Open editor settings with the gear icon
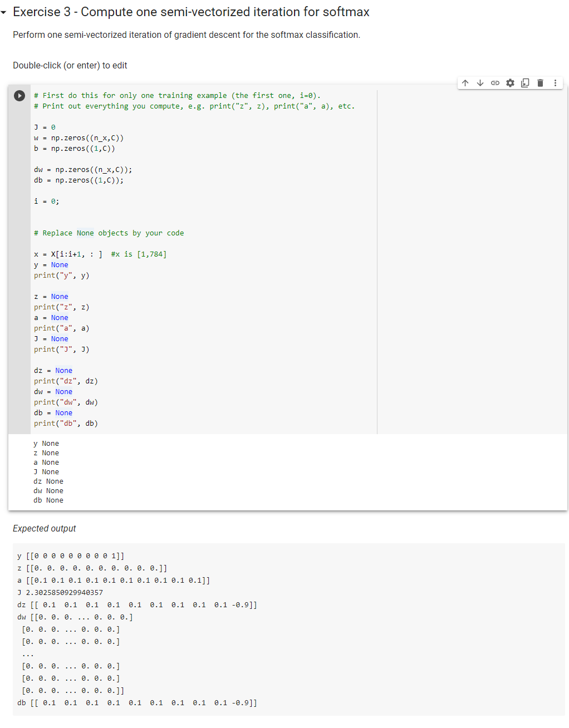 coord(510,82)
